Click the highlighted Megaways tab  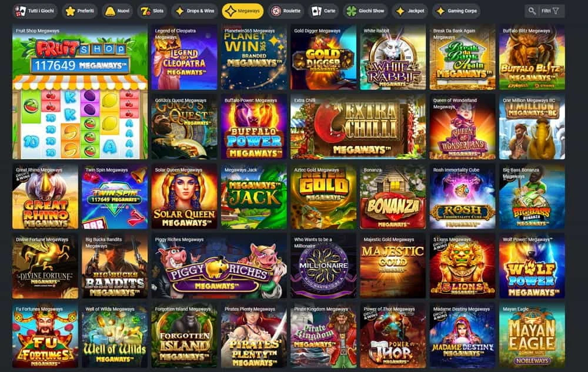[x=243, y=11]
